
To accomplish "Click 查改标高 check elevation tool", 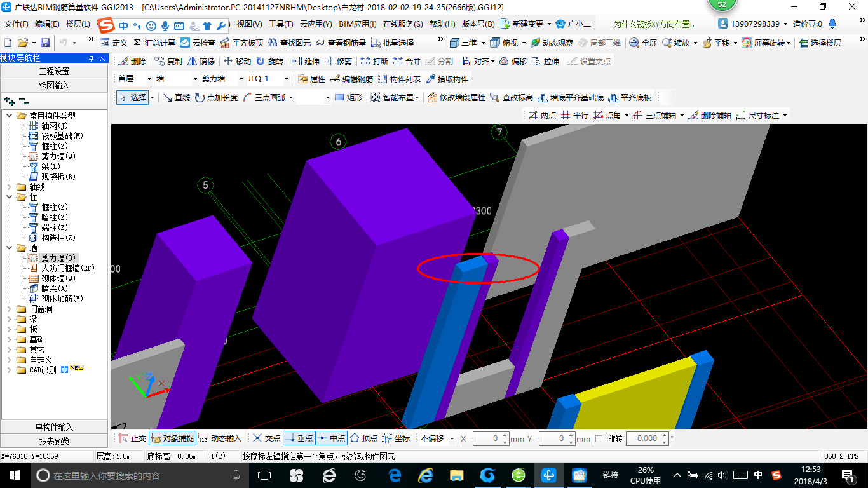I will point(511,97).
